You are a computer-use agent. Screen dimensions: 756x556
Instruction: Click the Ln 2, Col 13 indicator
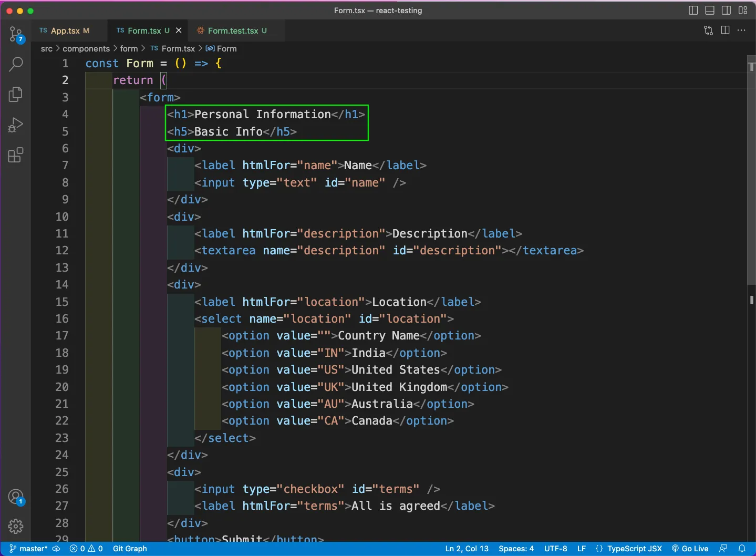point(467,549)
